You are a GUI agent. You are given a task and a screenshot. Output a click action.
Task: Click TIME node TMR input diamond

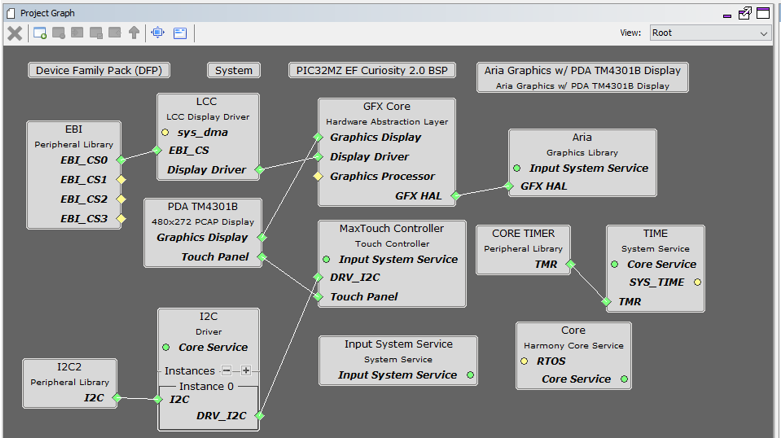coord(606,302)
